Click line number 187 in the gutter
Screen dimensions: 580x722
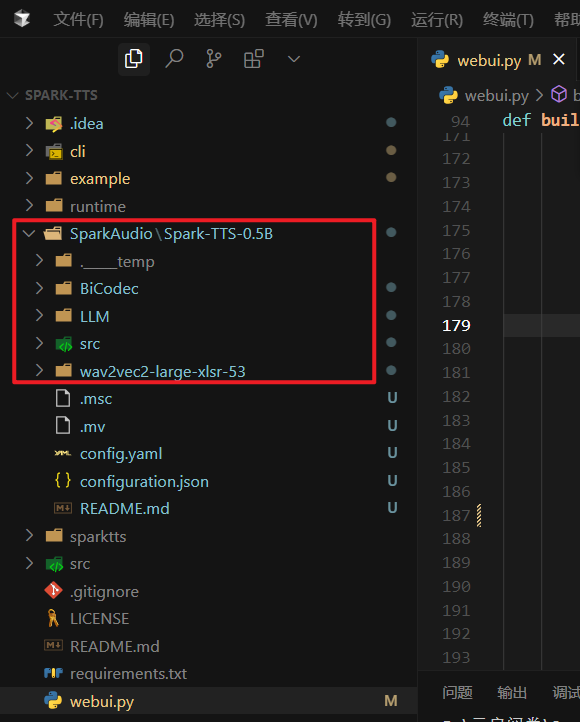point(456,515)
